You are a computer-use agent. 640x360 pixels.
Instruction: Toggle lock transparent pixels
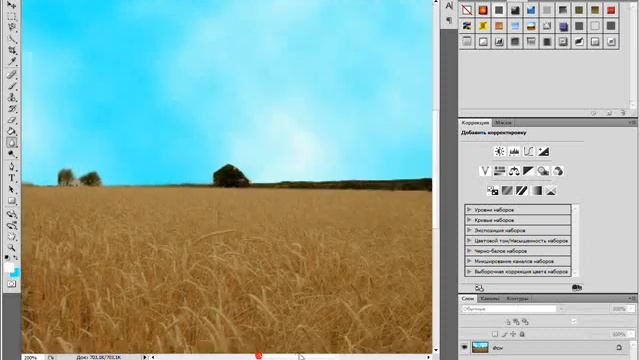pyautogui.click(x=495, y=334)
